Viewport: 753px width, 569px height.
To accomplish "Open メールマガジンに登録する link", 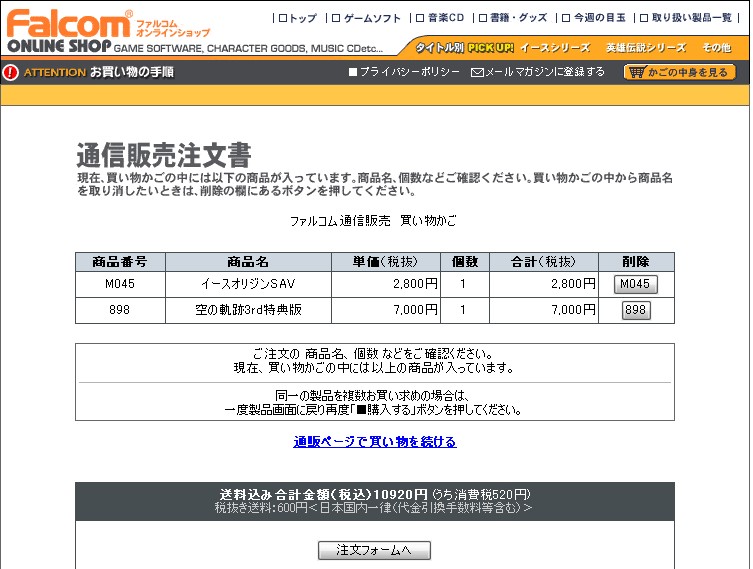I will tap(545, 72).
